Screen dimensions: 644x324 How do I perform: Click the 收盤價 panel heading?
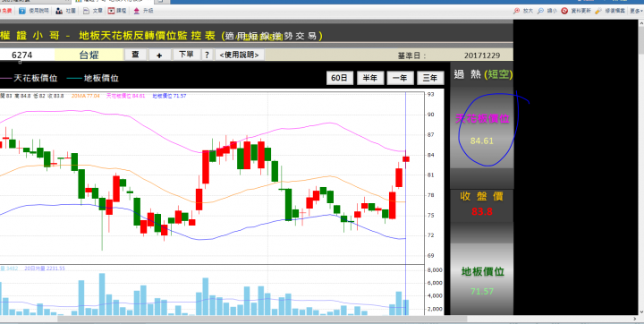pyautogui.click(x=481, y=196)
